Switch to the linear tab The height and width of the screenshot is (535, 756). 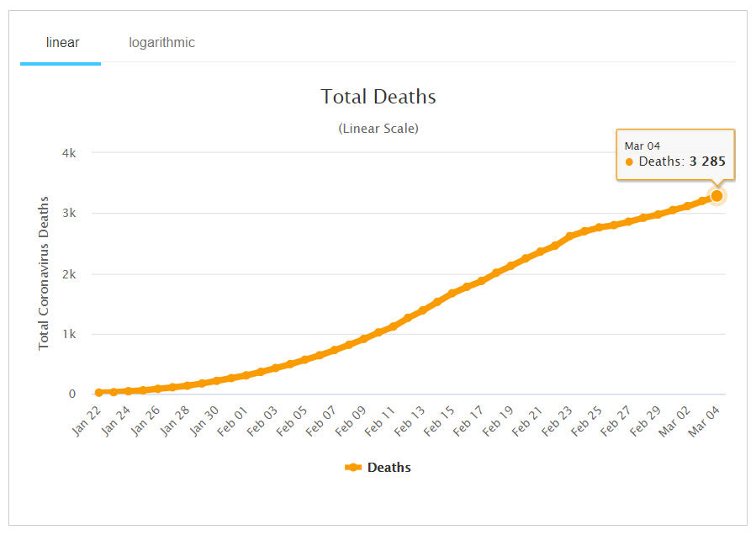pos(62,42)
